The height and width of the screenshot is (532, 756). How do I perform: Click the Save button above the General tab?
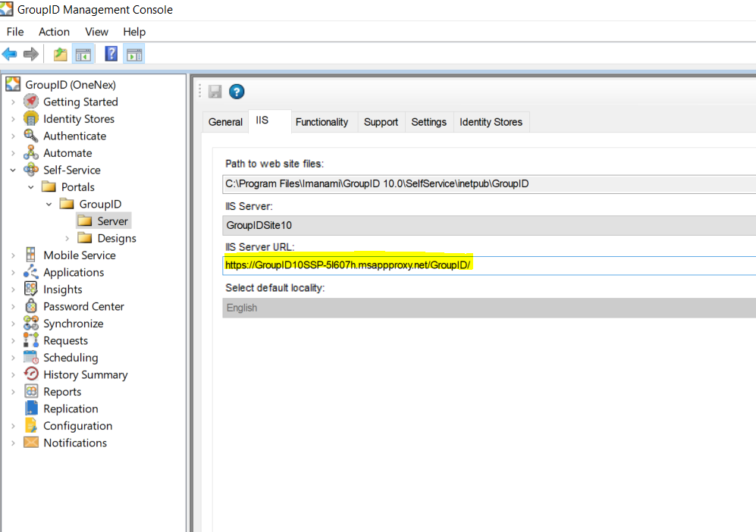pyautogui.click(x=215, y=91)
